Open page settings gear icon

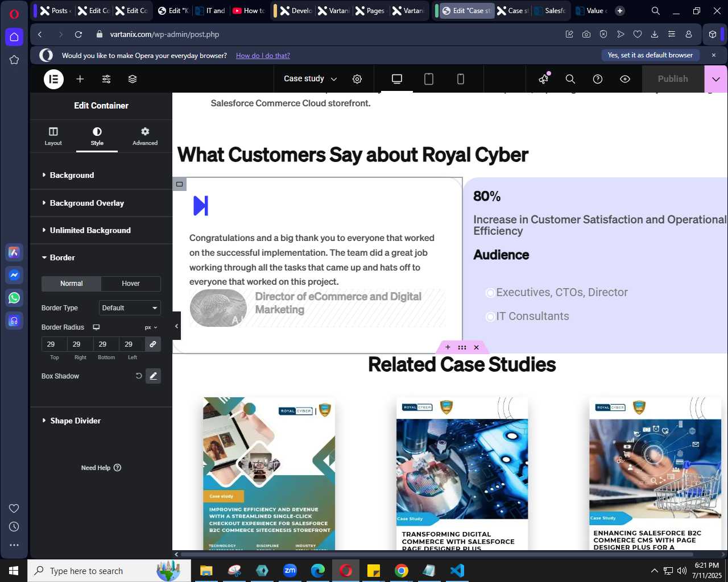tap(357, 79)
